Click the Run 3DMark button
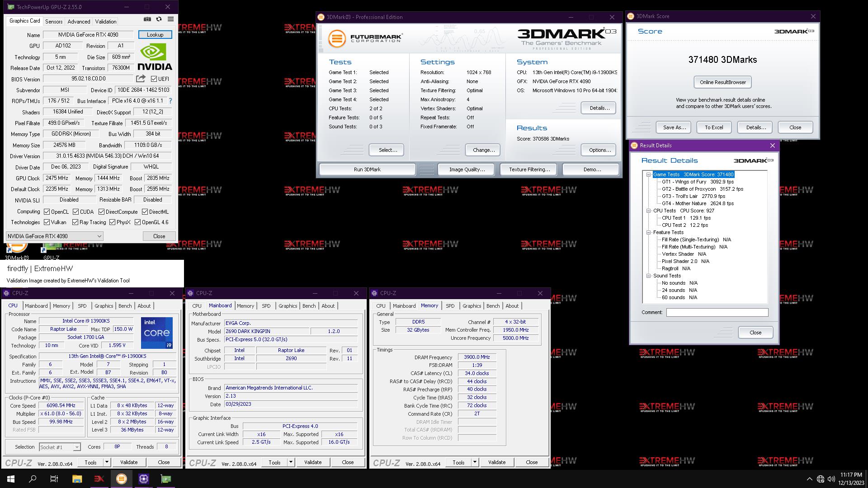The width and height of the screenshot is (868, 488). pos(367,169)
